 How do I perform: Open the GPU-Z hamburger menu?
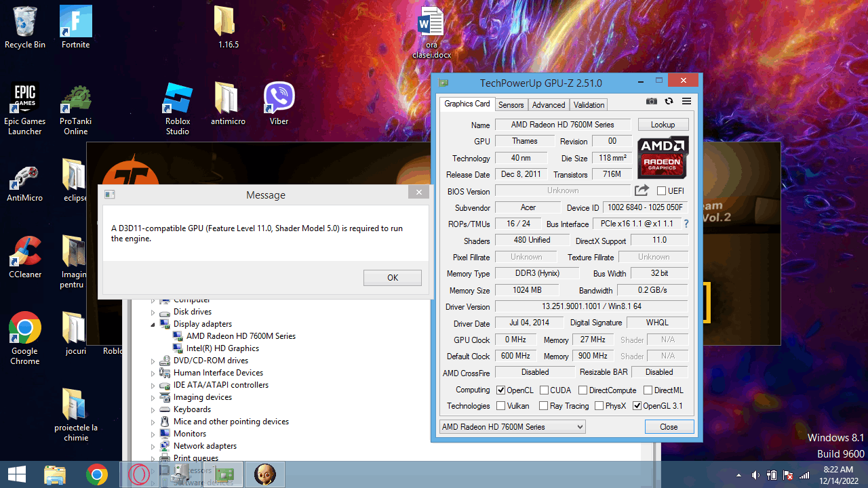(x=686, y=101)
